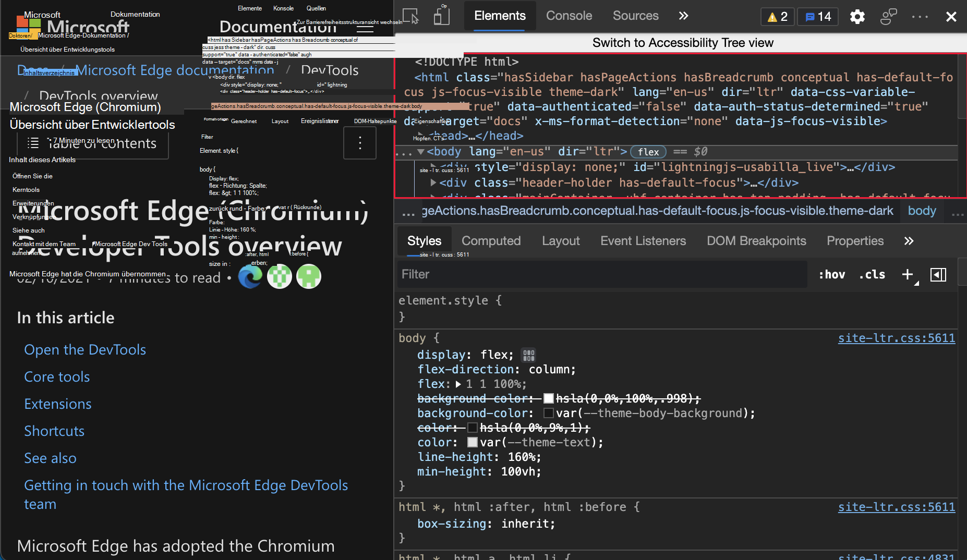Switch to the Sources tab

635,16
